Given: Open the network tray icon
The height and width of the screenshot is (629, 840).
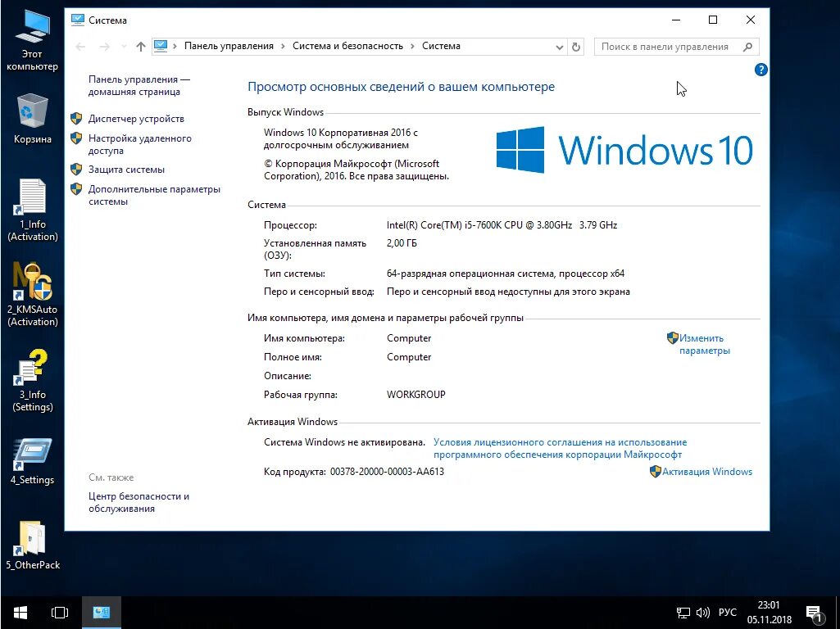Looking at the screenshot, I should click(683, 613).
